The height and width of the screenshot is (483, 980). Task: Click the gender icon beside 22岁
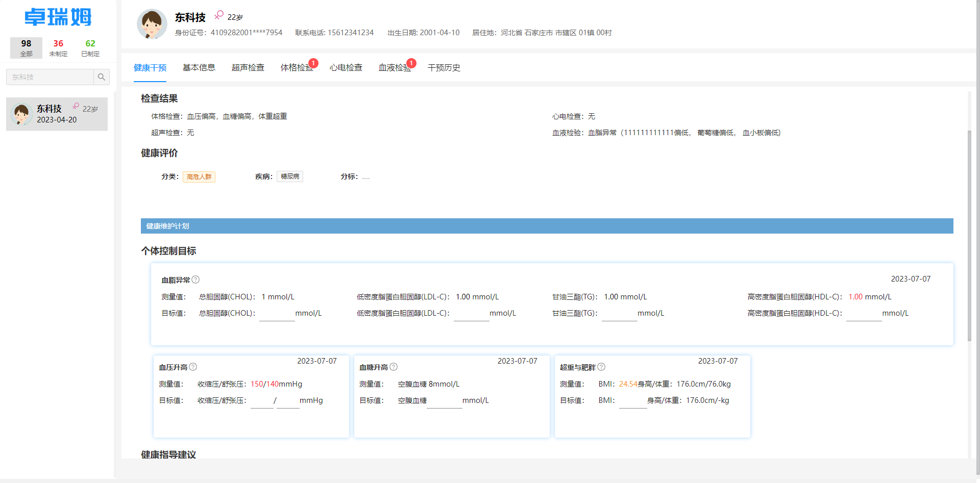(x=219, y=15)
